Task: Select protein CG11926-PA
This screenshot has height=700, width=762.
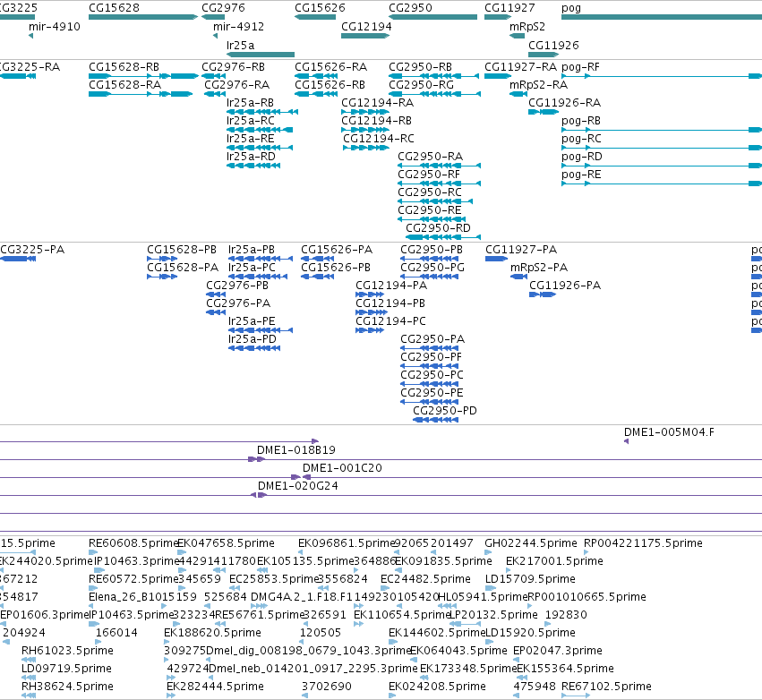Action: 565,286
